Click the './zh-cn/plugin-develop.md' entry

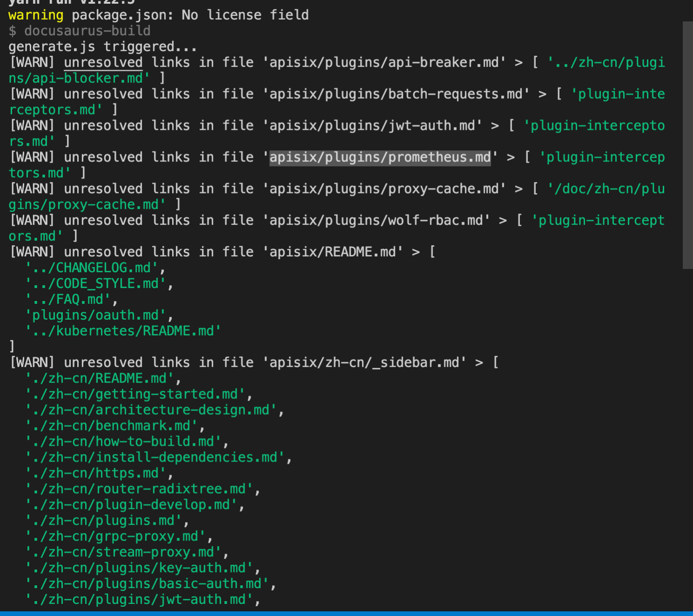coord(131,505)
